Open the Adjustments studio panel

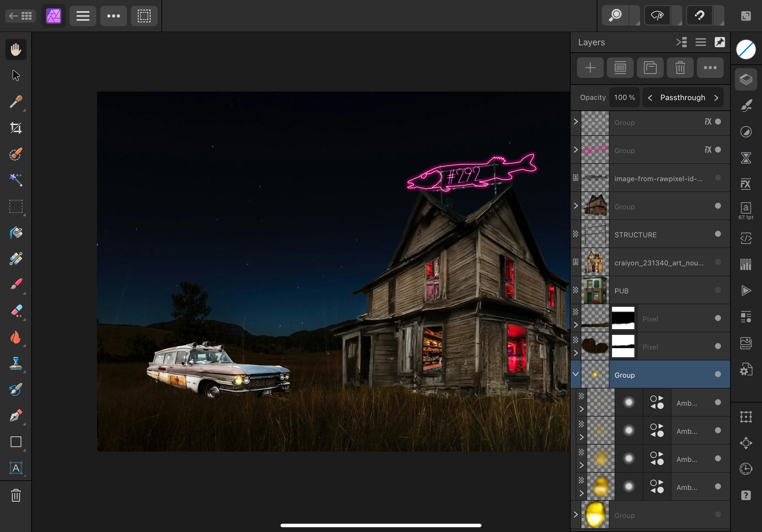point(746,132)
